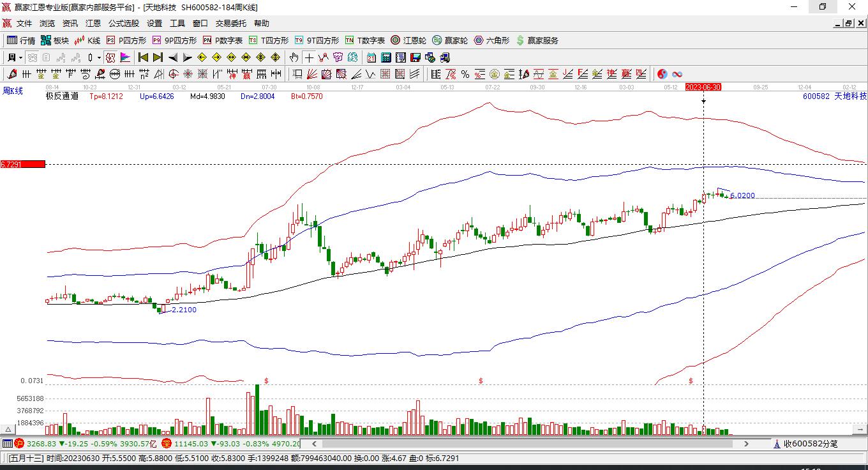
Task: Click the 6.0200 price annotation
Action: coord(742,196)
